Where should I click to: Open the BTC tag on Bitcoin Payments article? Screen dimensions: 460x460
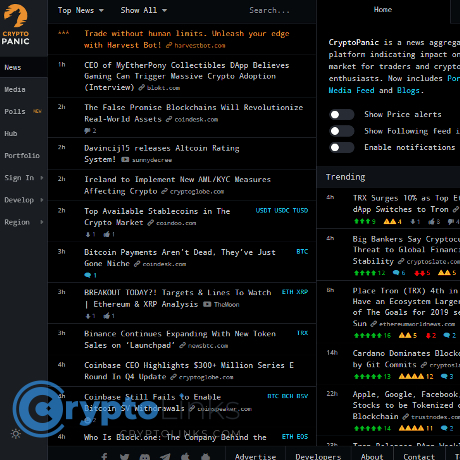[x=302, y=252]
